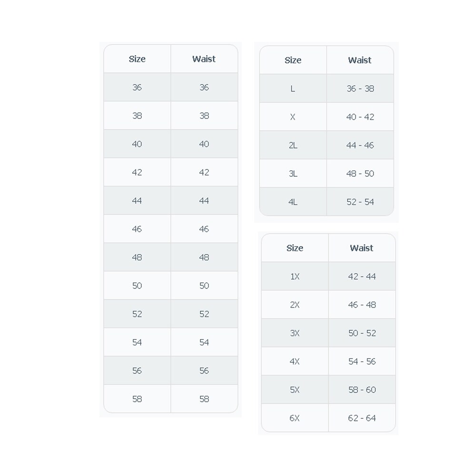
Task: Click the 48 - 50 waist range
Action: (x=360, y=174)
